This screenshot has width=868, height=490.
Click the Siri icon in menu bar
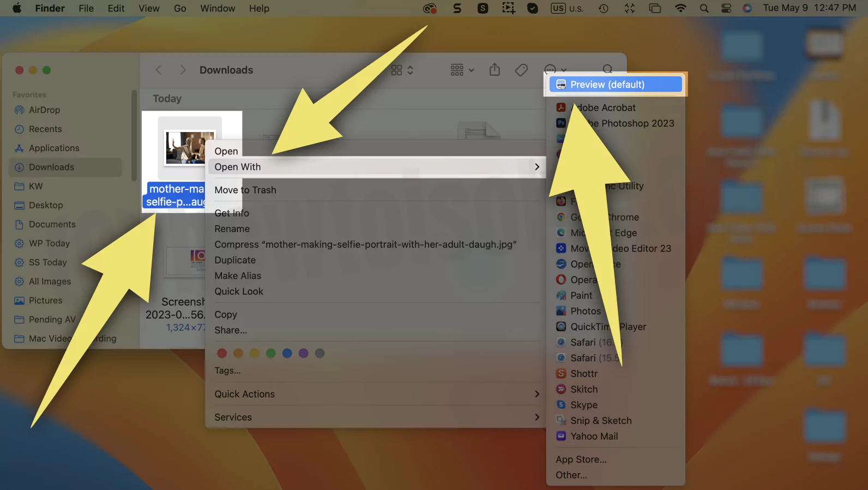pos(747,8)
